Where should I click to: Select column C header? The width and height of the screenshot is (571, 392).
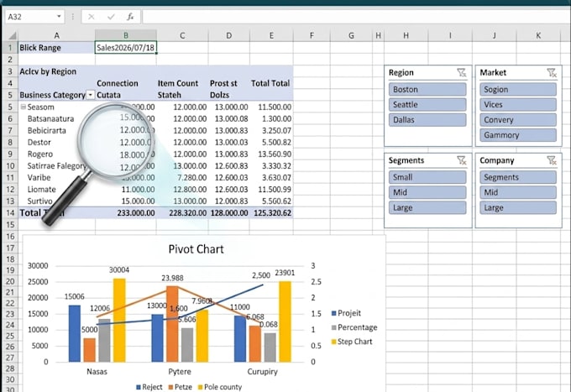point(182,35)
